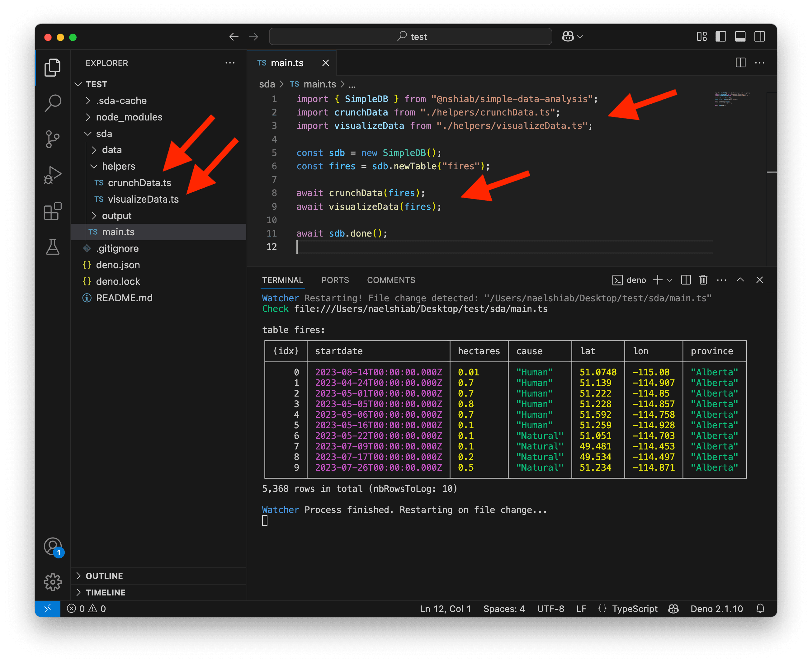
Task: Open the new terminal launch profile dropdown
Action: pyautogui.click(x=669, y=280)
